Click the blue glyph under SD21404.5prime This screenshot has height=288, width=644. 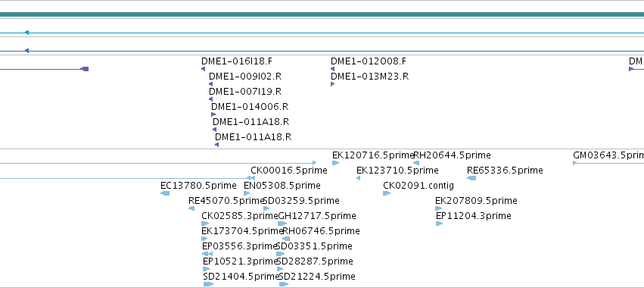(x=208, y=284)
